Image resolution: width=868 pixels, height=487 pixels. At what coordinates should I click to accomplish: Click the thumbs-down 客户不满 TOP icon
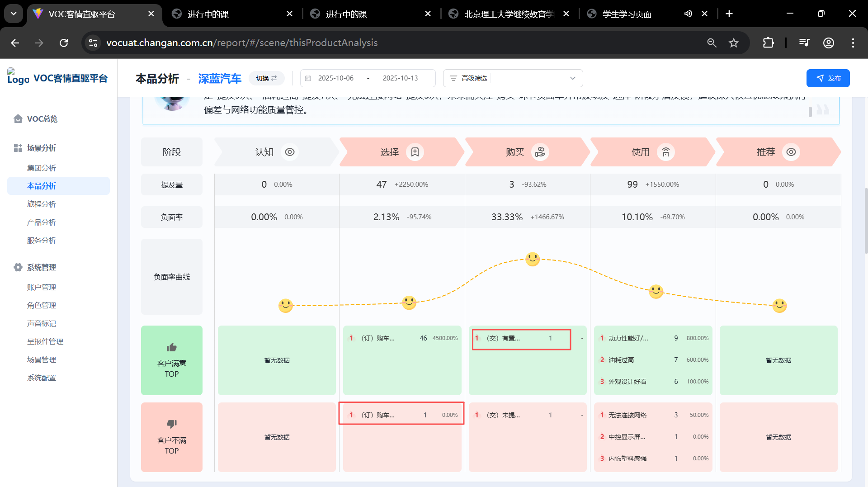(172, 424)
